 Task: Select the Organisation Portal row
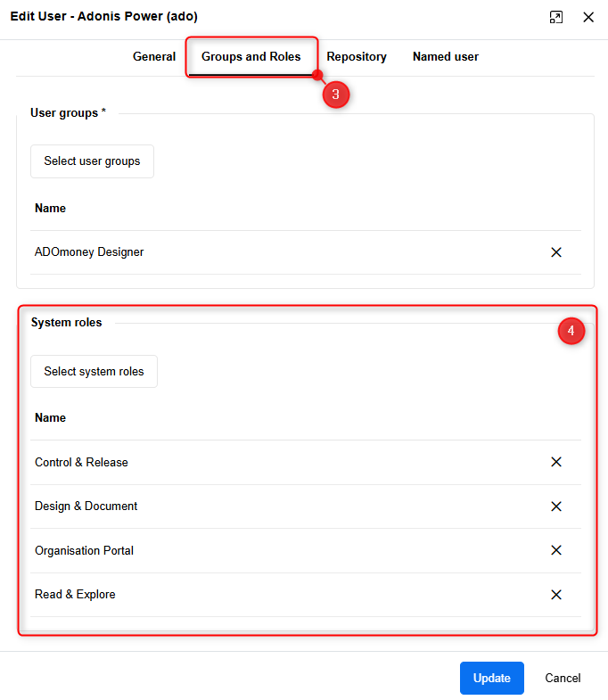point(306,550)
